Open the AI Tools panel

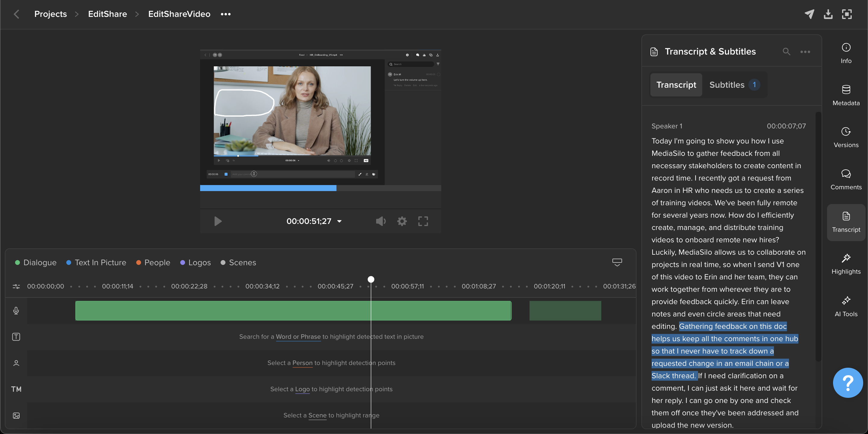[846, 306]
